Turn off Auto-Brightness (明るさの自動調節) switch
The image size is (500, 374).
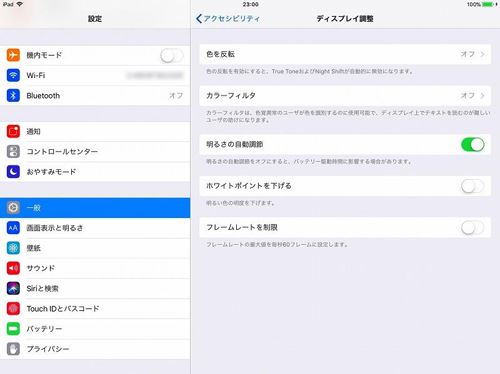pos(473,145)
